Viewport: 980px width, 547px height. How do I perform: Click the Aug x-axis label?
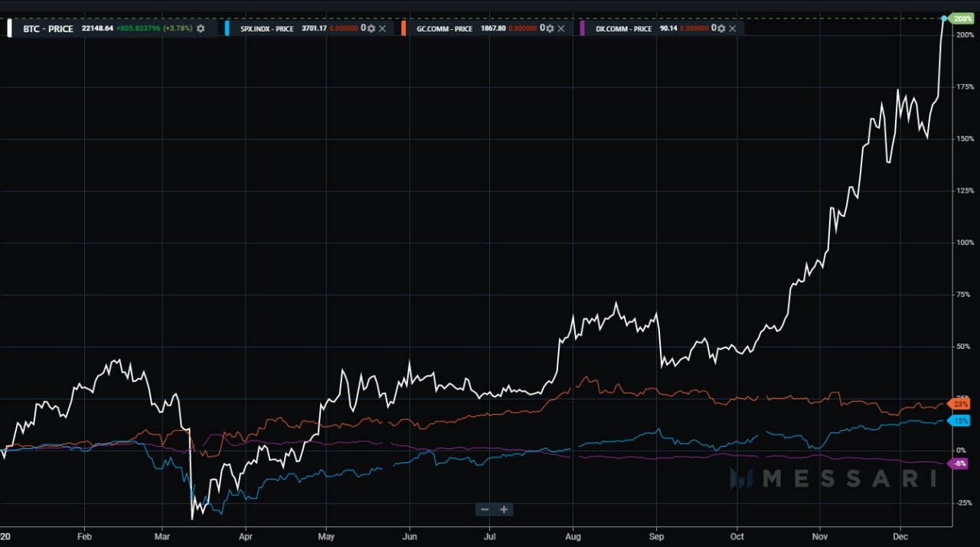tap(573, 536)
